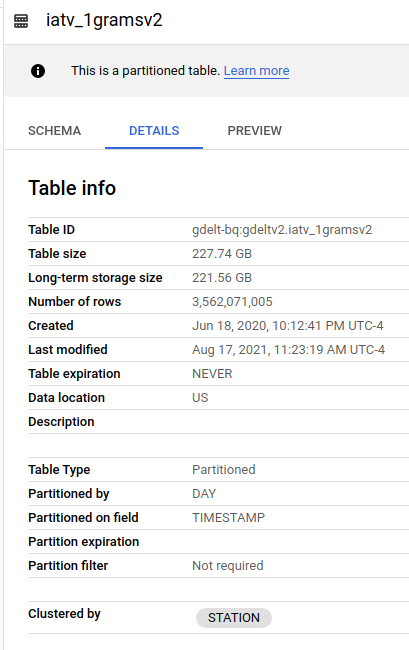Click the 'Partitioned by' label
The image size is (409, 650).
click(69, 494)
